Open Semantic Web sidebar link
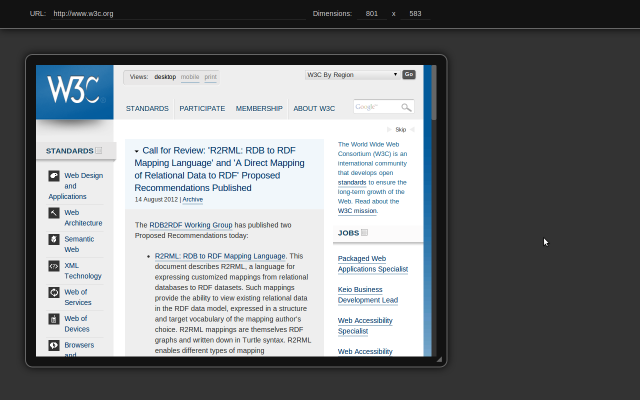 (79, 244)
